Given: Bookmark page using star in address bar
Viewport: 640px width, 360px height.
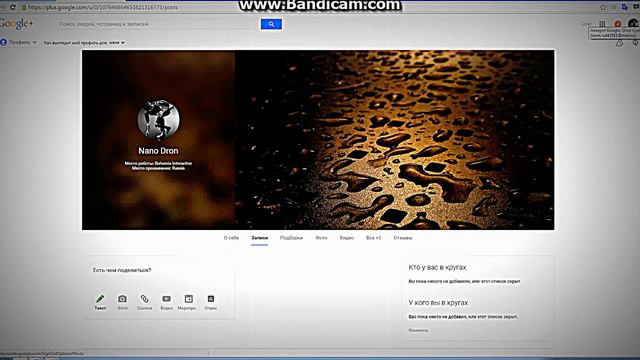Looking at the screenshot, I should click(603, 7).
